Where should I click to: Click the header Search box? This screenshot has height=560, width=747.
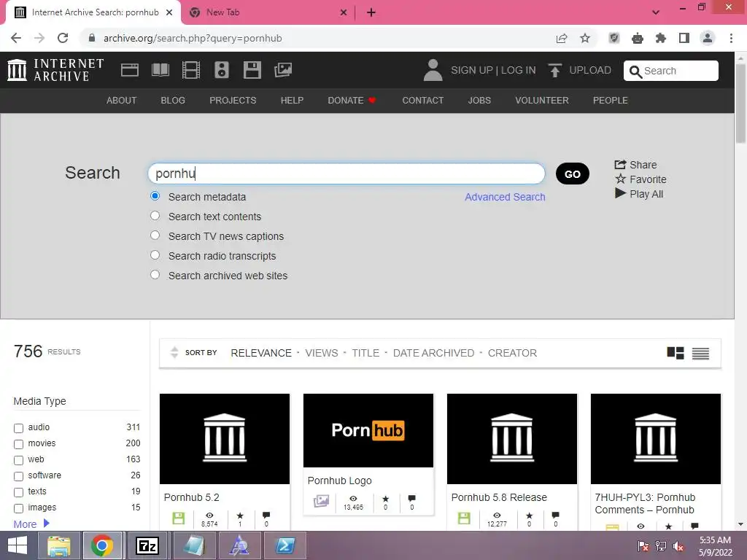pyautogui.click(x=671, y=71)
